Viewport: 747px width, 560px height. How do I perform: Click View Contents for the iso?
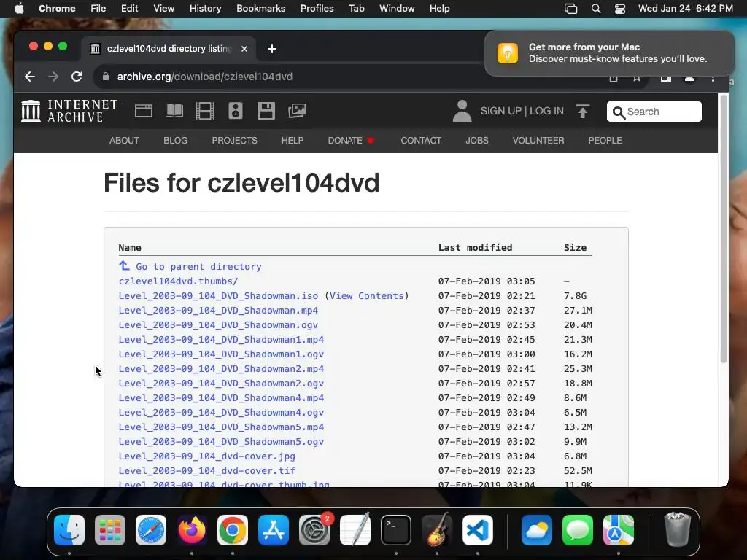point(366,296)
